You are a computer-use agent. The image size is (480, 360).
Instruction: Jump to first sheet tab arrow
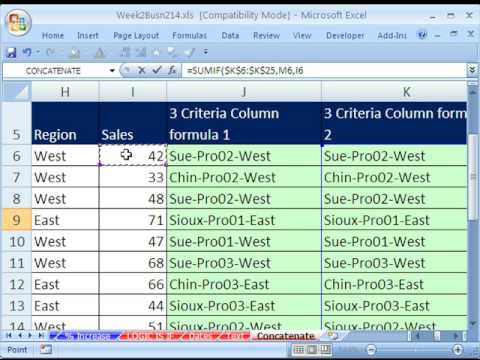pyautogui.click(x=9, y=336)
